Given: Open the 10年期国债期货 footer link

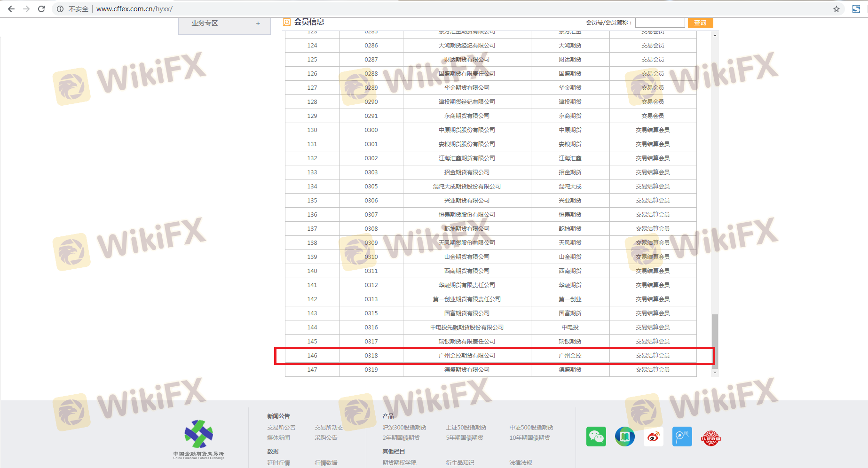Looking at the screenshot, I should pyautogui.click(x=529, y=437).
